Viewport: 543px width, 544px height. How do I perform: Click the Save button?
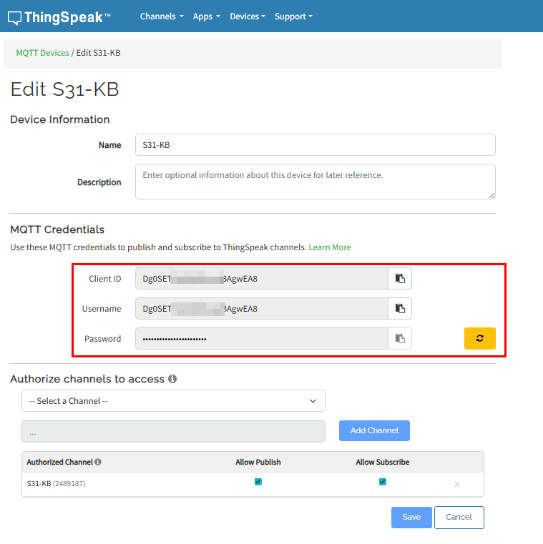[x=412, y=517]
